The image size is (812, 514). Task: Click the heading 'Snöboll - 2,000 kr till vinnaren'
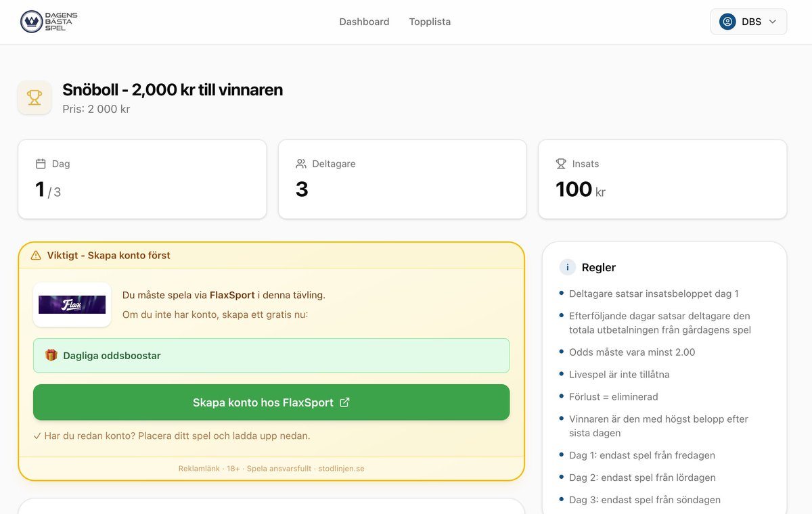(173, 89)
